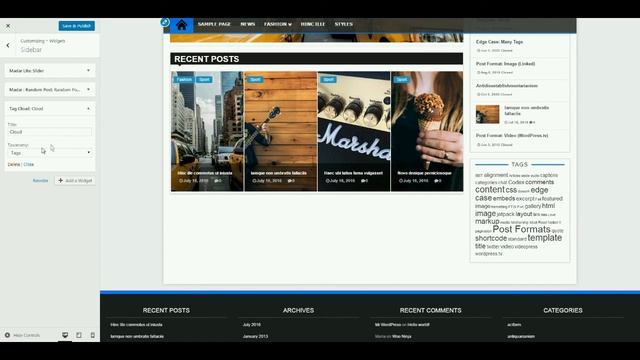Expand the Madar Random Post widget
Viewport: 640px width, 360px height.
click(50, 89)
